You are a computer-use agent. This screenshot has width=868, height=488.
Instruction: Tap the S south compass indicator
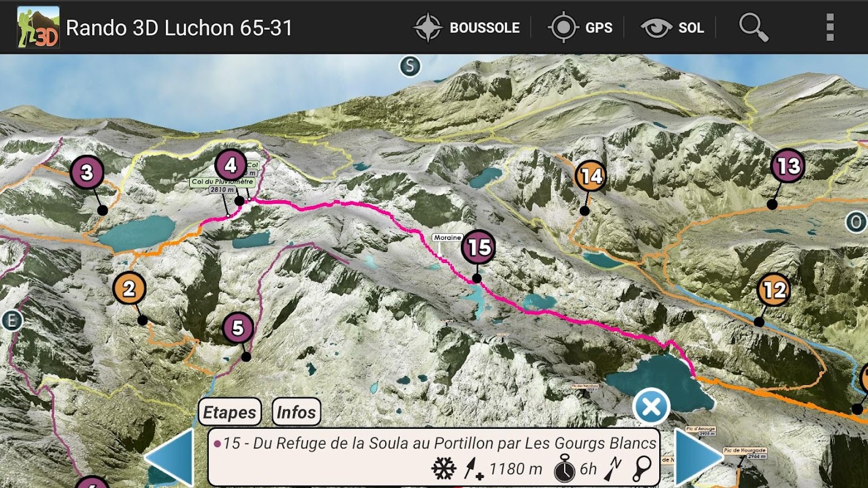(410, 66)
